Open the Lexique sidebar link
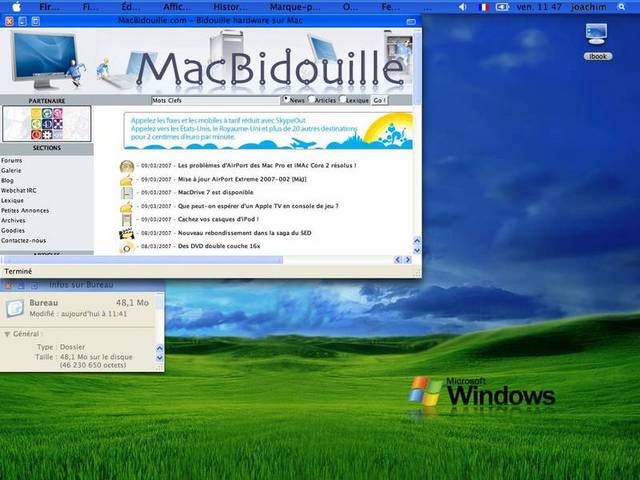Image resolution: width=640 pixels, height=480 pixels. [12, 200]
